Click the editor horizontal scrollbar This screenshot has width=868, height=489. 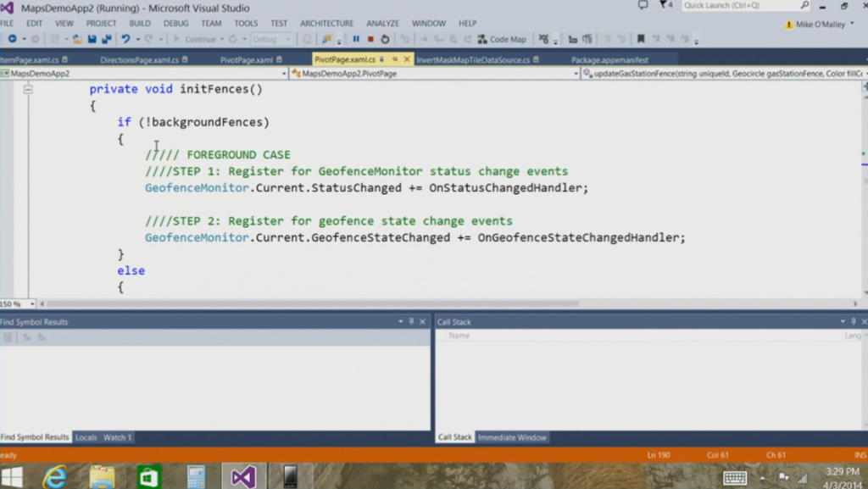[x=313, y=303]
